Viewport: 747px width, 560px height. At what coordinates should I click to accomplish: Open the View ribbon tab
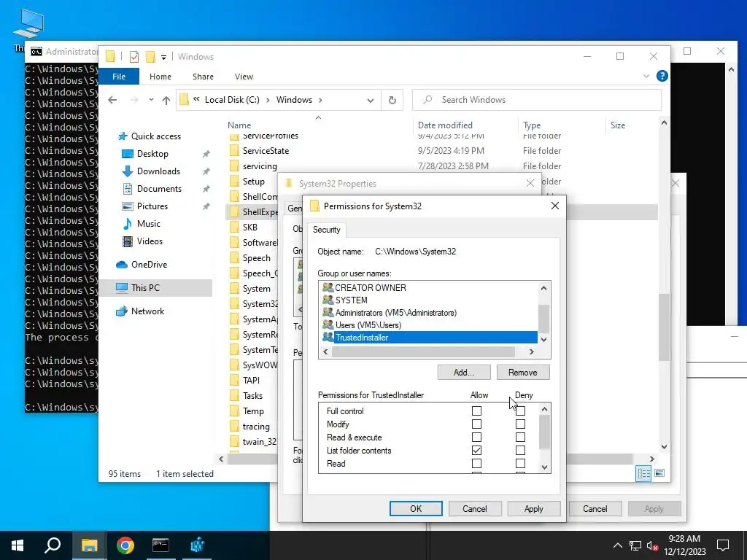[244, 77]
